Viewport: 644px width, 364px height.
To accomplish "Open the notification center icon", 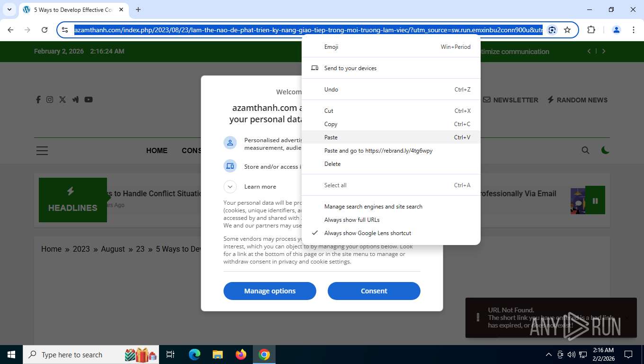I will point(628,355).
